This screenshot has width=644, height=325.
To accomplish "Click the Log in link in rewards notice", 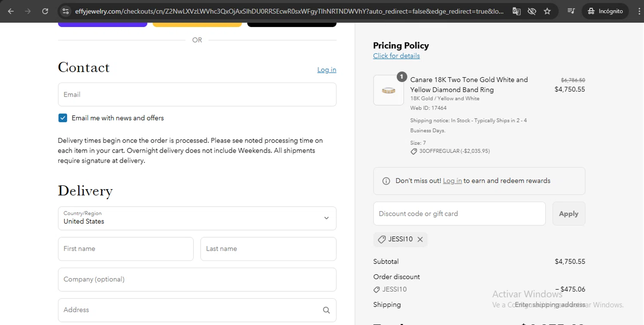I will 452,181.
